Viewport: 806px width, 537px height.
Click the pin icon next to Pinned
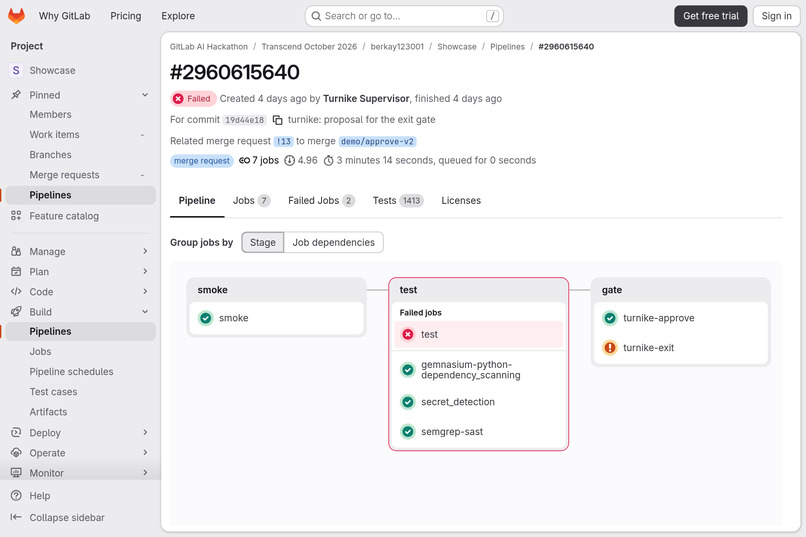16,95
